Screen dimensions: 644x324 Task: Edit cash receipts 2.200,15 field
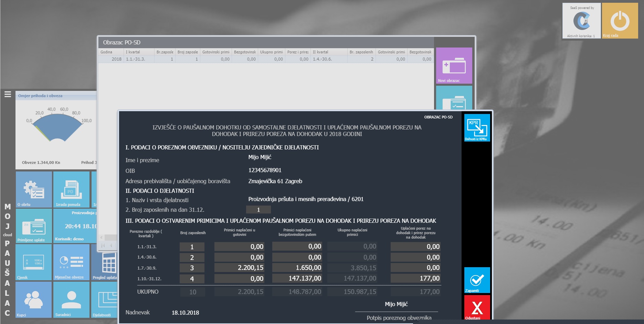239,268
